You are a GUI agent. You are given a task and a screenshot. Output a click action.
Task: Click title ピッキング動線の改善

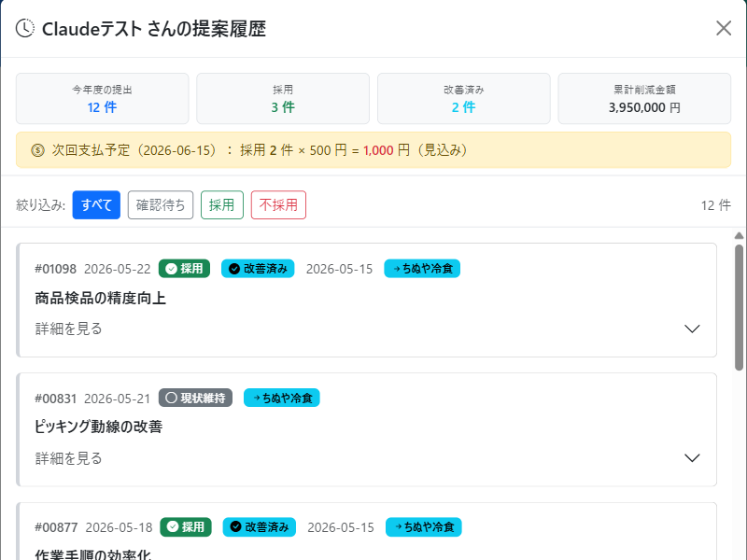tap(99, 427)
